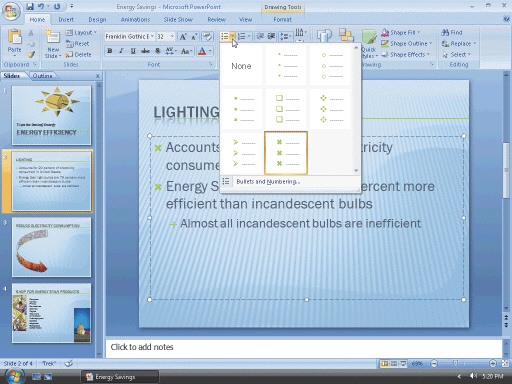The image size is (512, 384).
Task: Switch to the Animations ribbon tab
Action: point(135,20)
